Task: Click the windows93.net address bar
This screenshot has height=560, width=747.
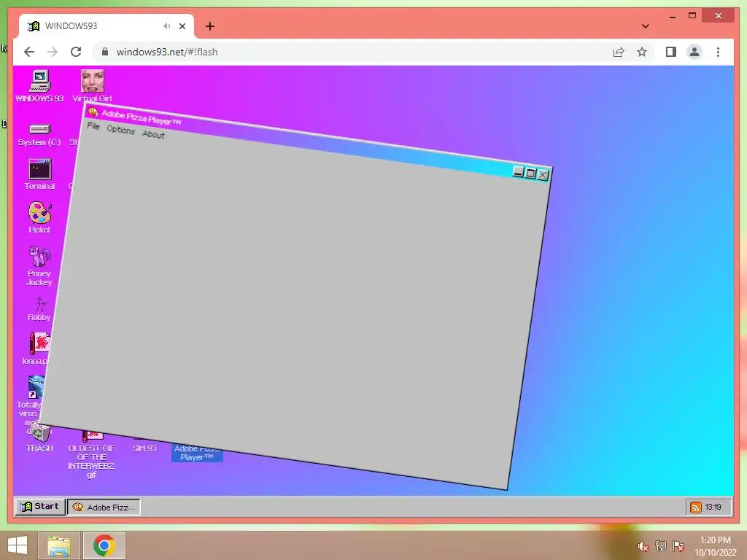Action: 352,52
